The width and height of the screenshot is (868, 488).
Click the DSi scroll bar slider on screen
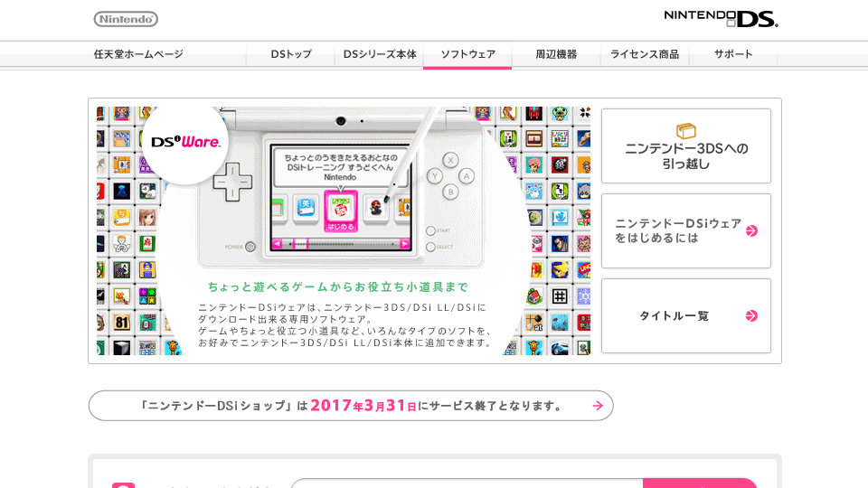[300, 244]
